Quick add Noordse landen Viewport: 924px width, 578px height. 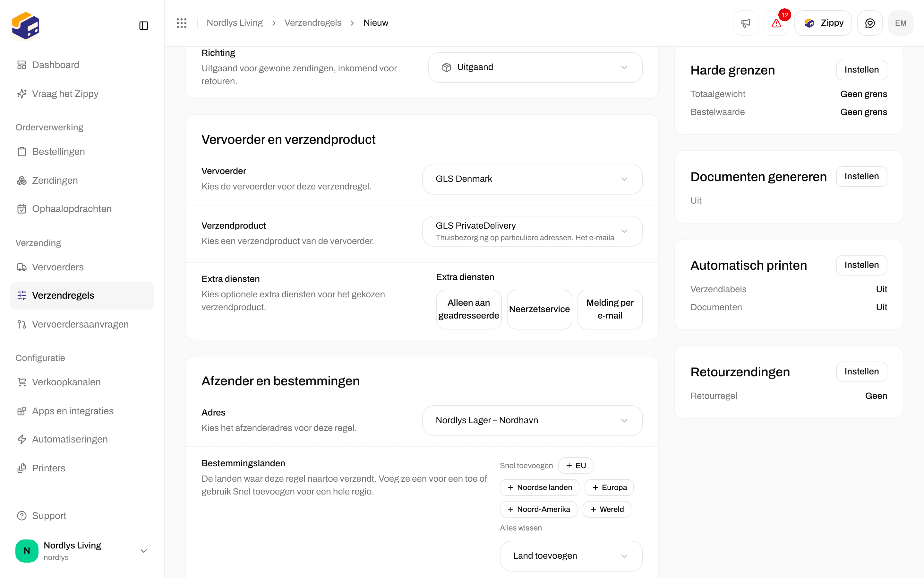tap(539, 487)
